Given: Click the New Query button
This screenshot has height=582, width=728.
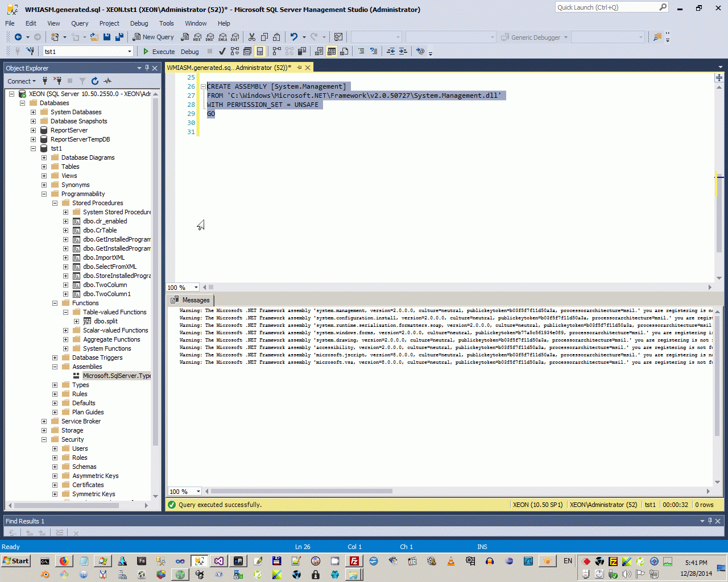Looking at the screenshot, I should click(154, 37).
